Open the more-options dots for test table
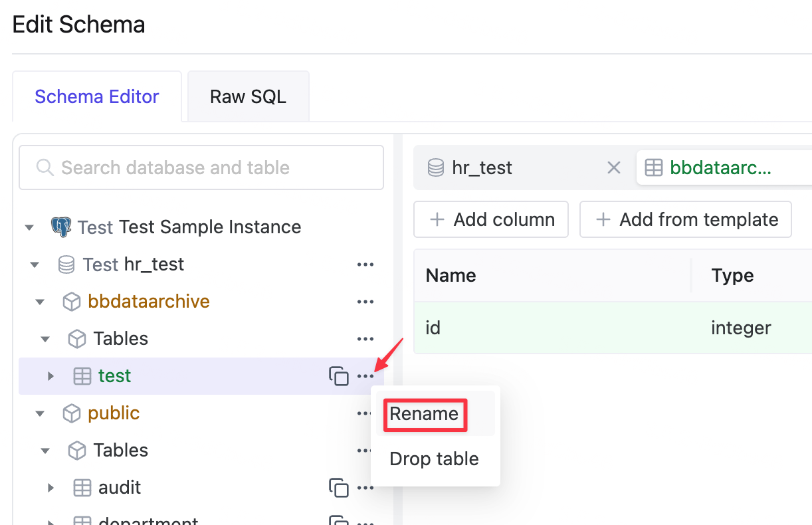The height and width of the screenshot is (525, 812). tap(365, 376)
